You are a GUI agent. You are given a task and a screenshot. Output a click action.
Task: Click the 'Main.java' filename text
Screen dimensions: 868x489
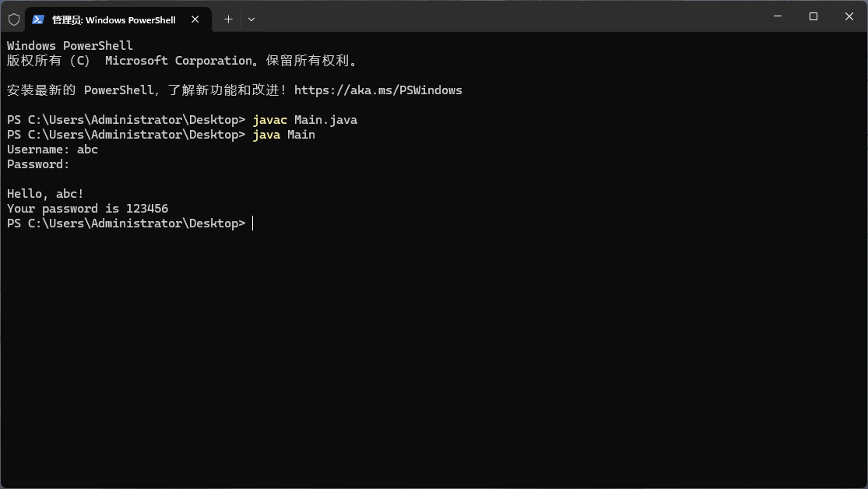pos(325,120)
